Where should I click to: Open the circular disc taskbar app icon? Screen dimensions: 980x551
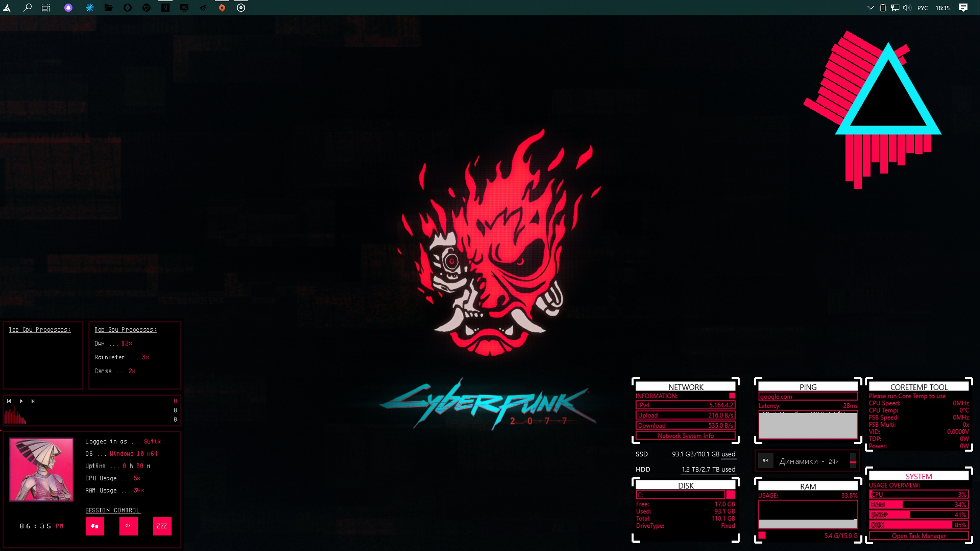[x=241, y=8]
